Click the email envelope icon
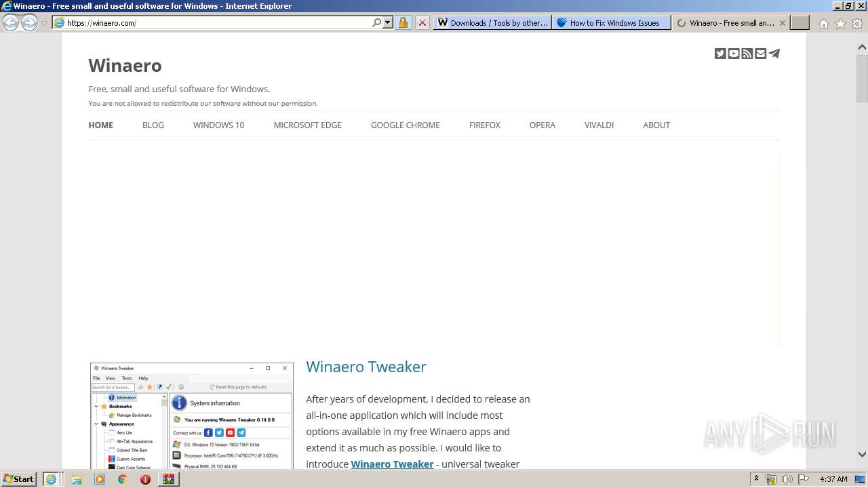 (761, 54)
